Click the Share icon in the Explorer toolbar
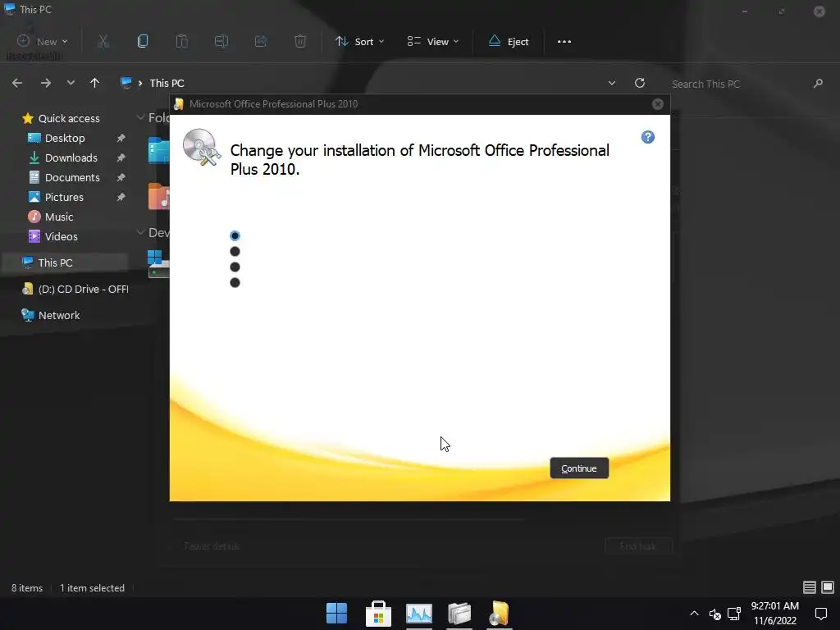The width and height of the screenshot is (840, 630). coord(261,41)
